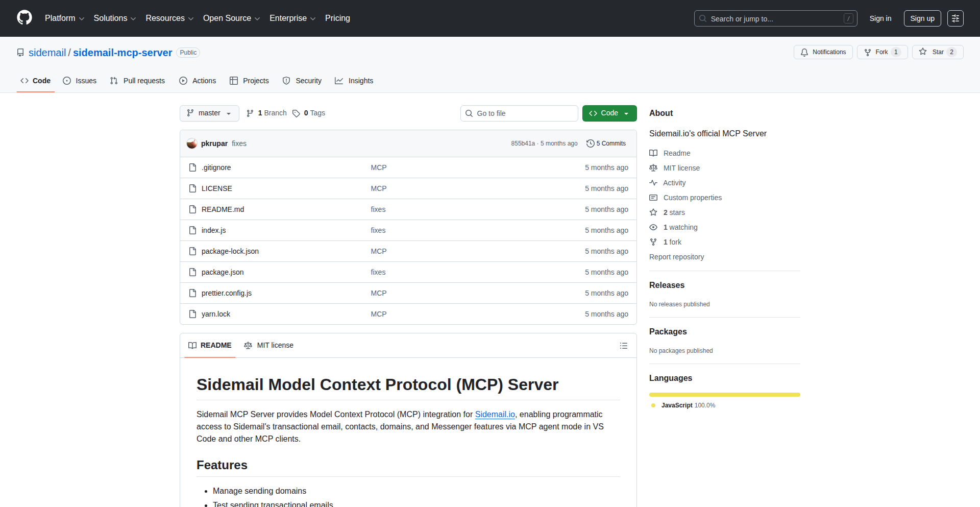Click the pkrupar avatar thumbnail

coord(192,143)
